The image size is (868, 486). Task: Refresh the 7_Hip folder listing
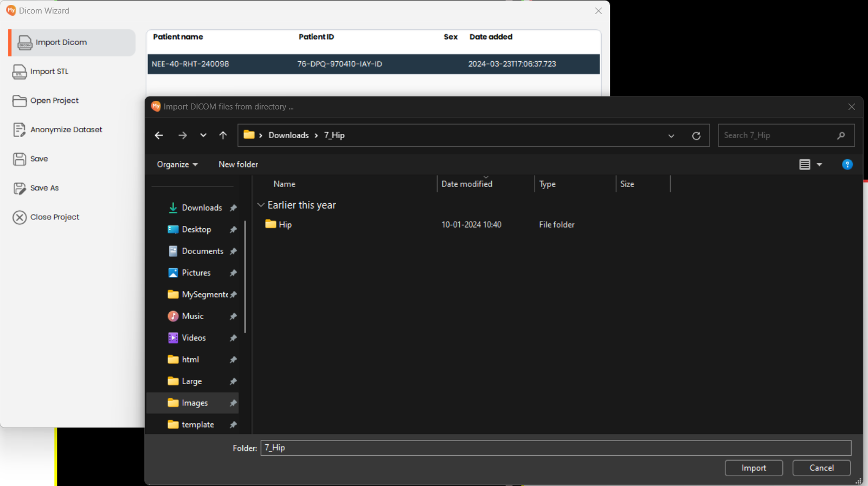696,135
